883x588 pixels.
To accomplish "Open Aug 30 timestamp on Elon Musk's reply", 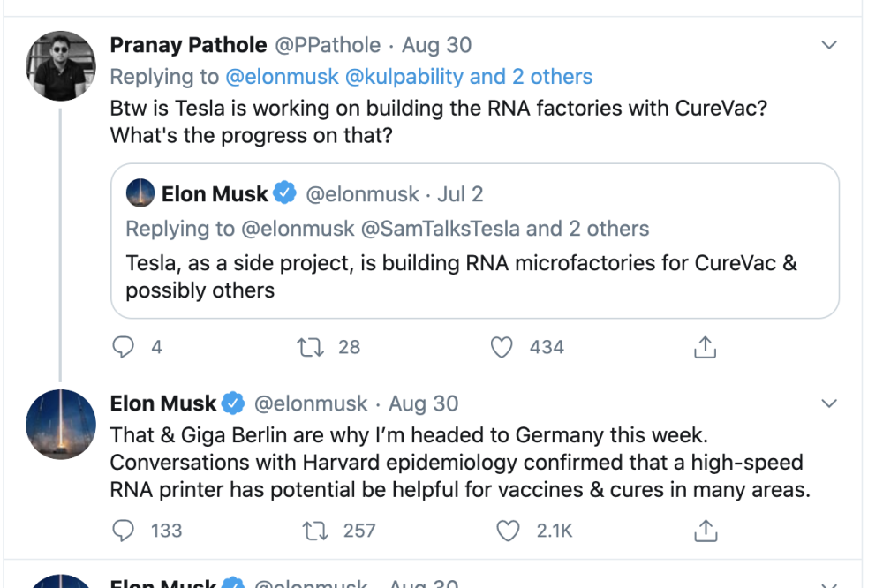I will pyautogui.click(x=423, y=403).
